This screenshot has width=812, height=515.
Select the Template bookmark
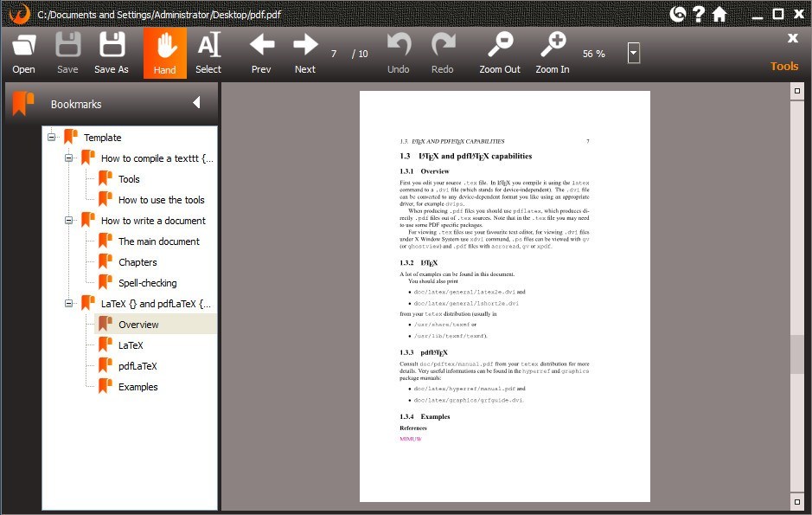point(103,138)
